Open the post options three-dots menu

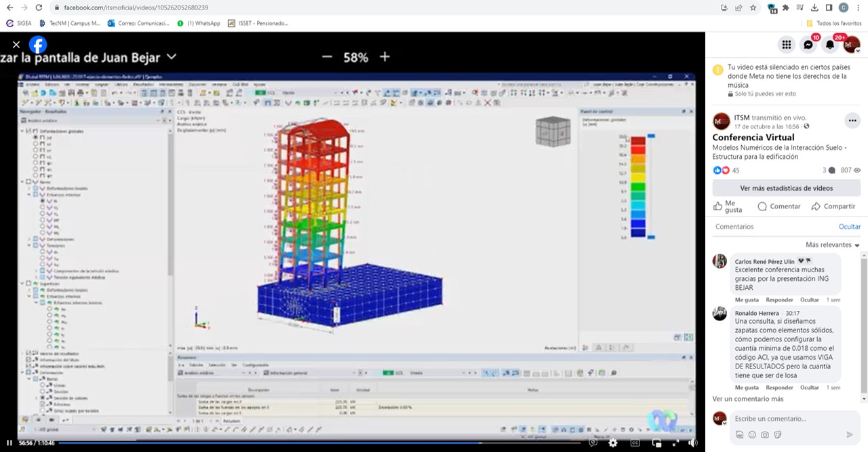[x=852, y=121]
